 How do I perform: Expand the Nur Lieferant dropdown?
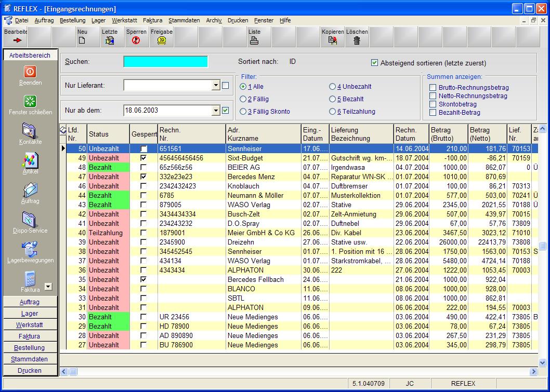pos(216,86)
